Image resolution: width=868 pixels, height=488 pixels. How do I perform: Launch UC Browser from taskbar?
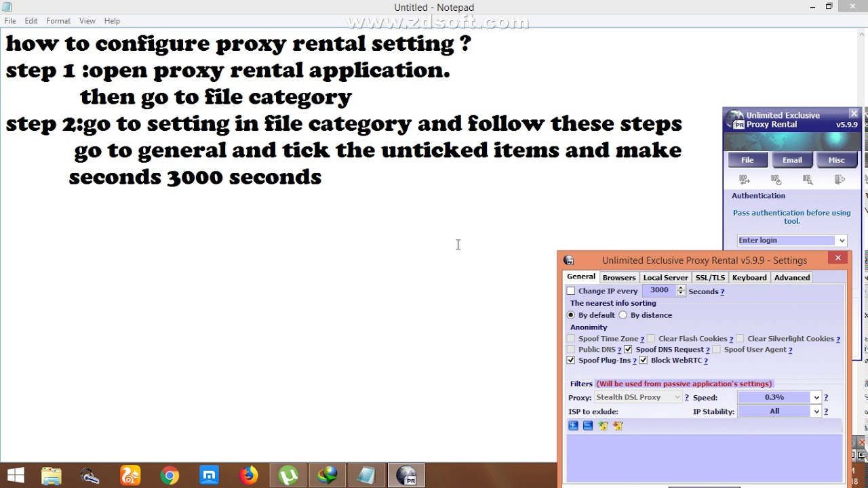coord(130,476)
